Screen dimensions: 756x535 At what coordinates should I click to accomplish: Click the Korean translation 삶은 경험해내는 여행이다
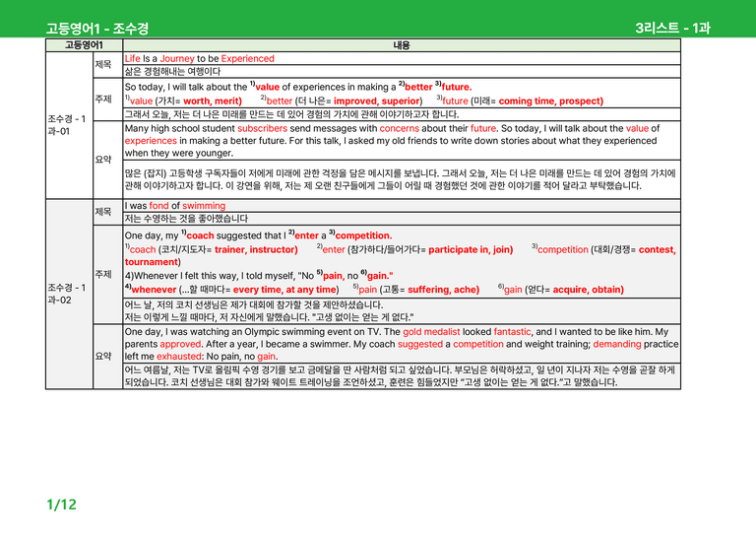(172, 71)
